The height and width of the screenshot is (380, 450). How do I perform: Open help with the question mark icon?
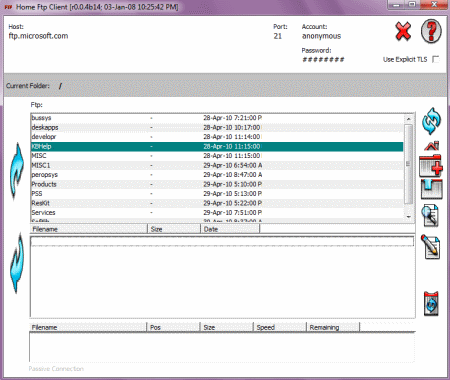431,31
